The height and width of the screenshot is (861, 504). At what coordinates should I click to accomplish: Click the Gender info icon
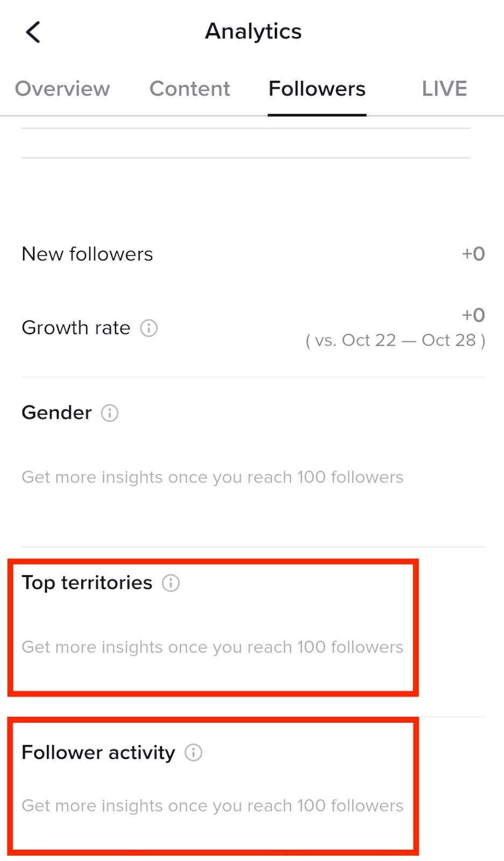pos(110,413)
